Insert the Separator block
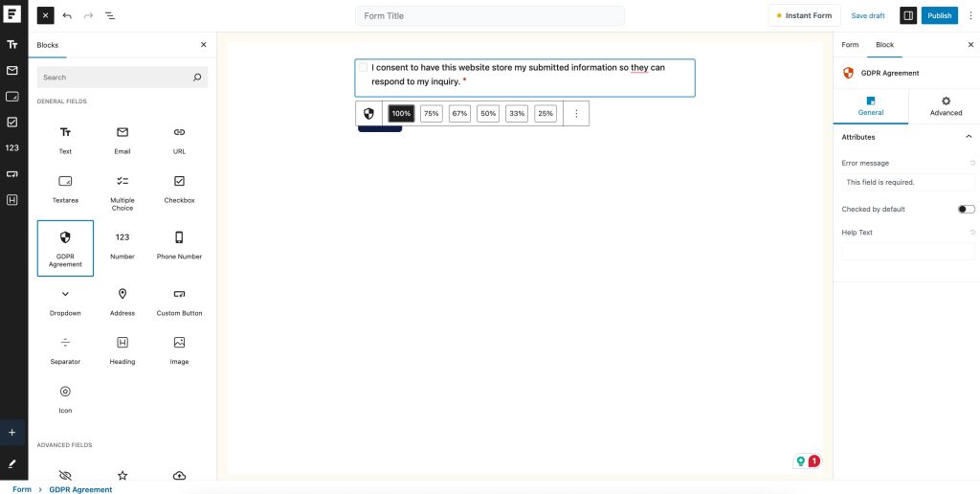Image resolution: width=980 pixels, height=494 pixels. pyautogui.click(x=65, y=349)
